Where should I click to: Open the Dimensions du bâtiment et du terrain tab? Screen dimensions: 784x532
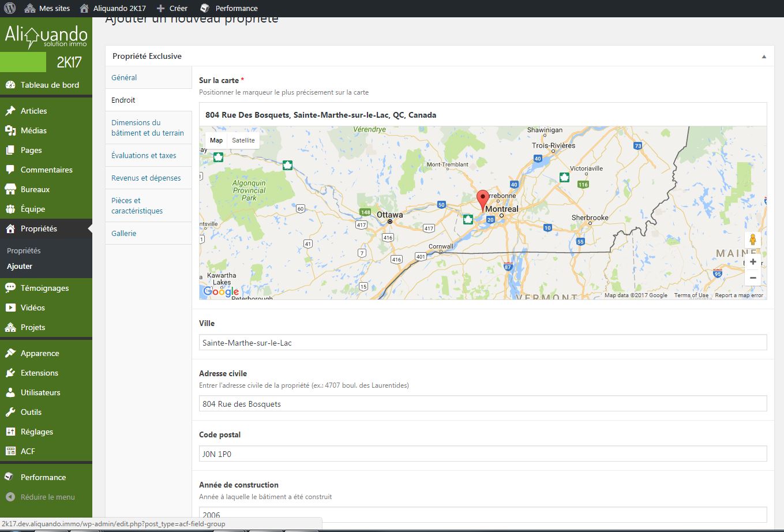(148, 128)
